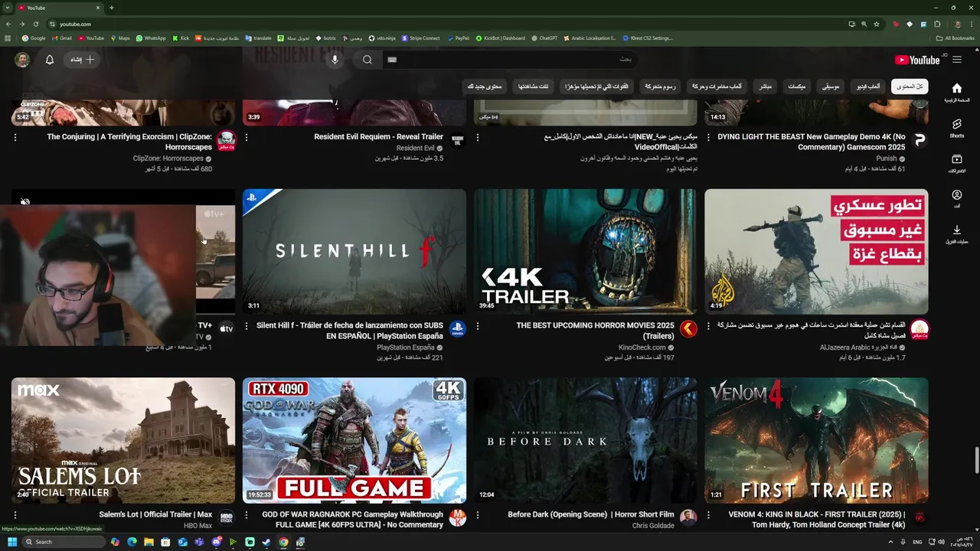This screenshot has height=551, width=980.
Task: Open options for God of War Ragnarok video
Action: (246, 515)
